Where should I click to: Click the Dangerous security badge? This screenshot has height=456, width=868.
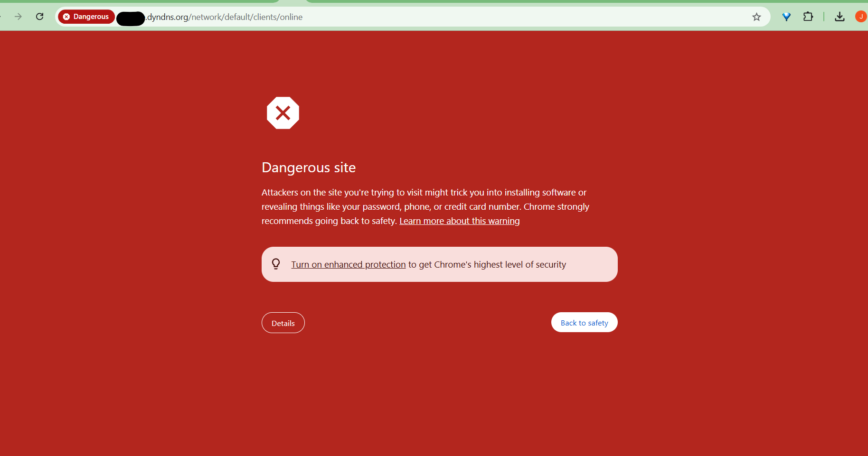pos(86,16)
